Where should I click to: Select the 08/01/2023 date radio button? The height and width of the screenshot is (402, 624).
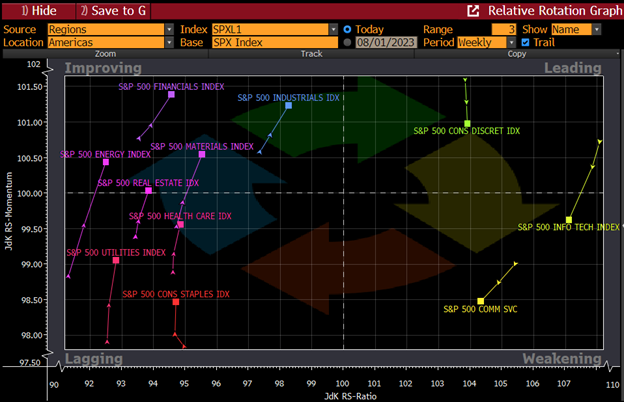pyautogui.click(x=347, y=42)
